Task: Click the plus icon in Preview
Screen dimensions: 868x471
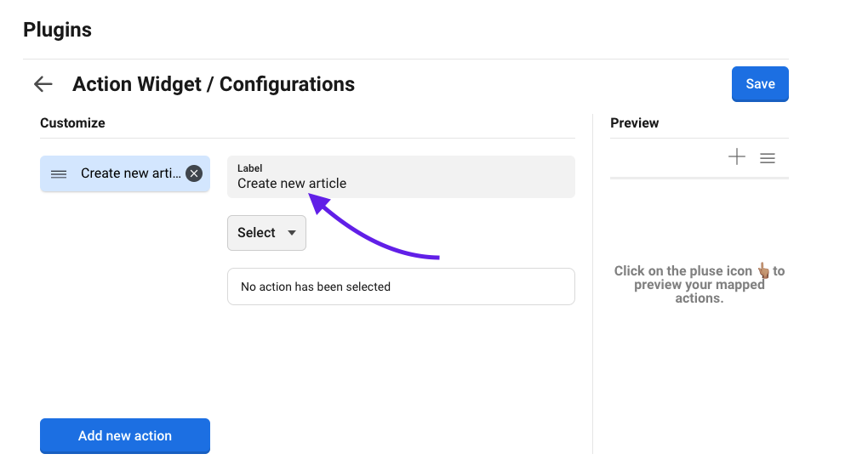Action: pos(737,157)
